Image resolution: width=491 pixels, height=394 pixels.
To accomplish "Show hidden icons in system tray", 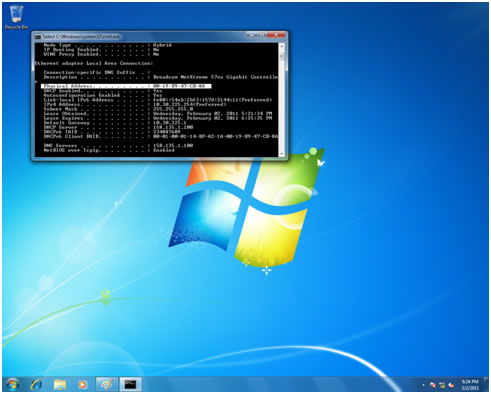I will [x=423, y=385].
